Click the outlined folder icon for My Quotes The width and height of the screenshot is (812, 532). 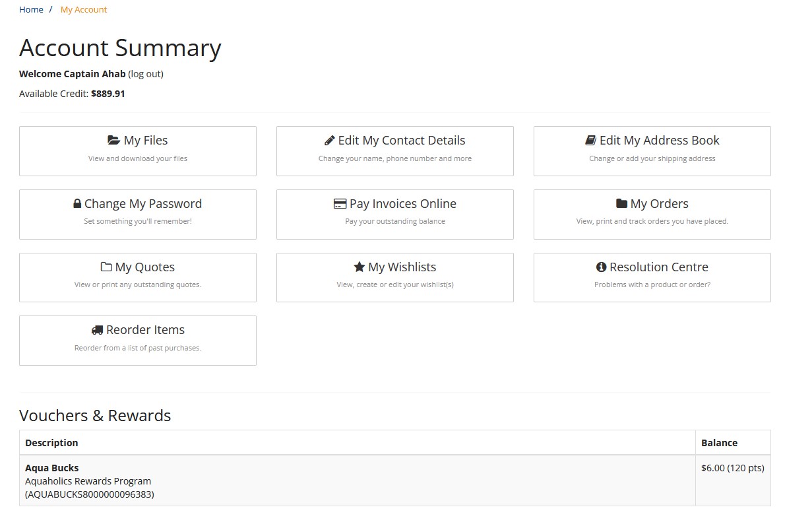(x=106, y=267)
